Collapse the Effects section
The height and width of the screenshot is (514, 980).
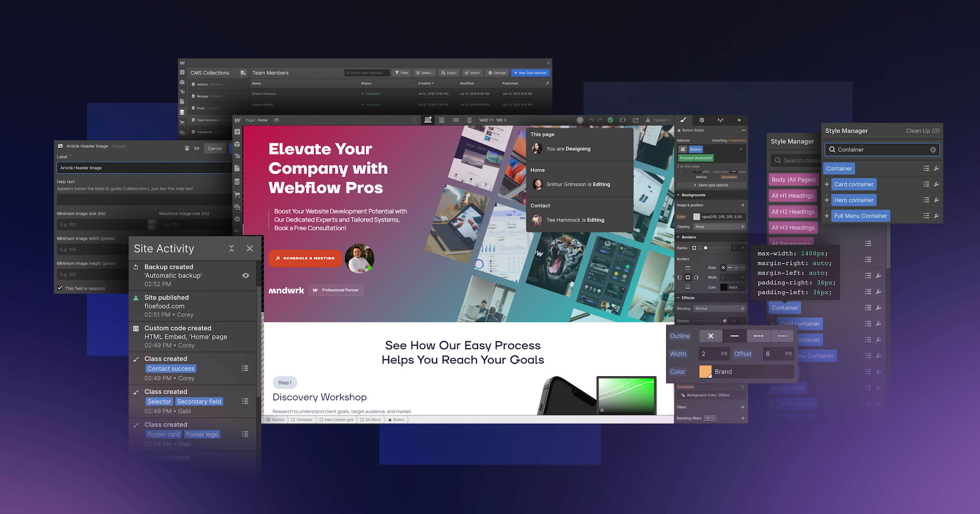pos(678,298)
